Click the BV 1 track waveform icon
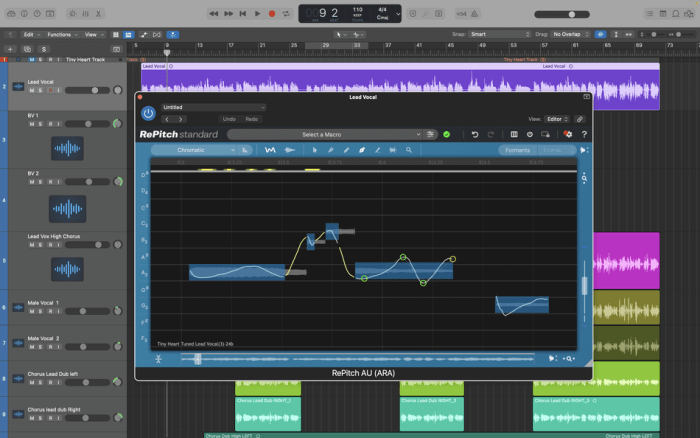The image size is (700, 438). (x=67, y=148)
